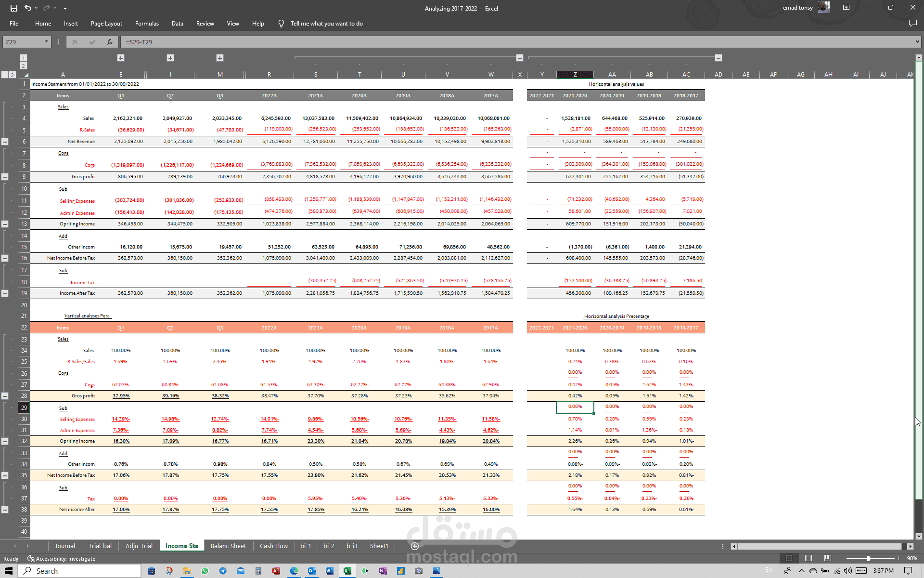Viewport: 924px width, 578px height.
Task: Click the Undo arrow icon
Action: (28, 8)
